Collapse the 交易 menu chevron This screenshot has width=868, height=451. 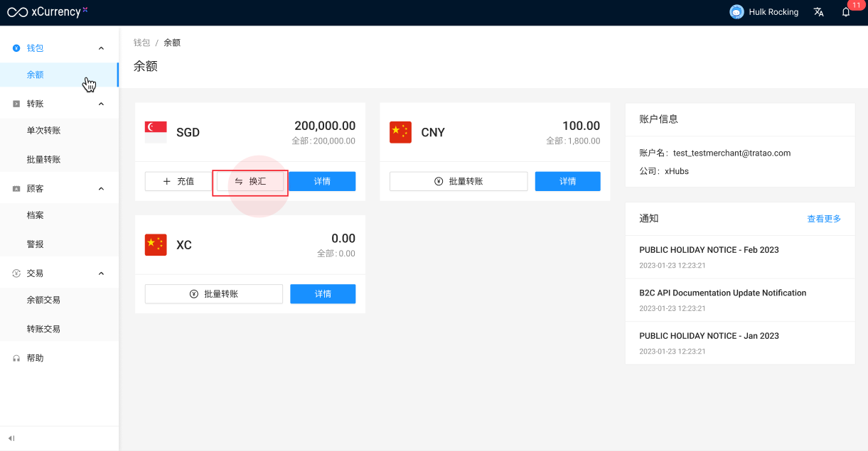[x=101, y=273]
